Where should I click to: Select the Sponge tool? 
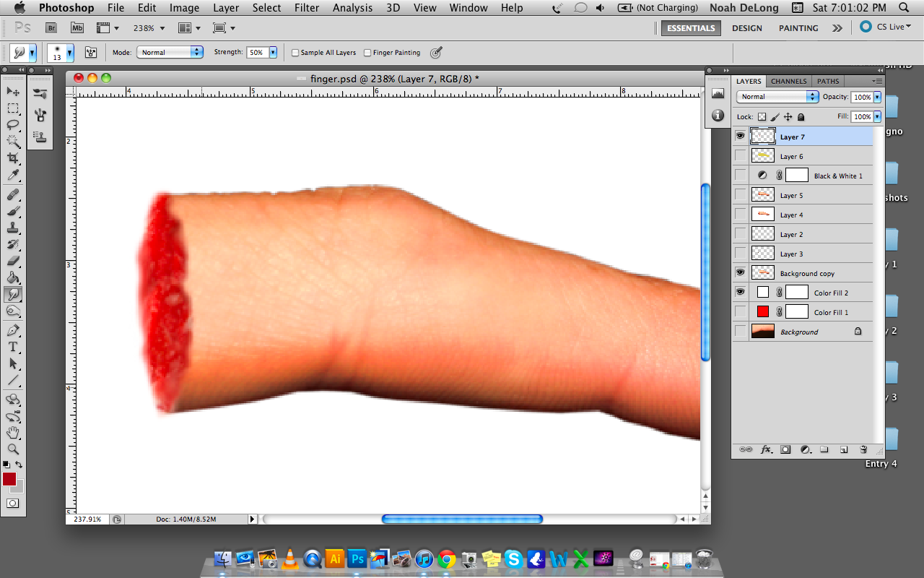click(x=13, y=311)
